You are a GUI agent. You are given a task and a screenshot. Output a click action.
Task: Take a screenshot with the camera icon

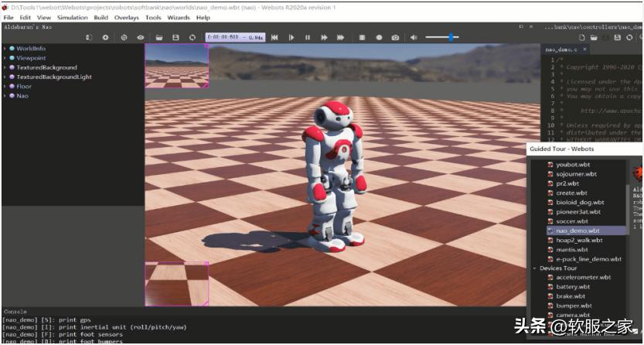[395, 37]
